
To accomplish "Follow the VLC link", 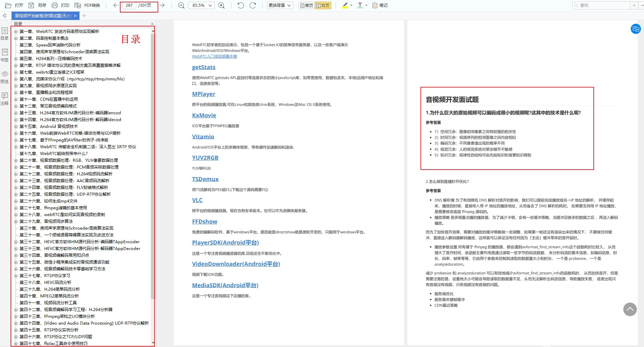I will tap(197, 200).
